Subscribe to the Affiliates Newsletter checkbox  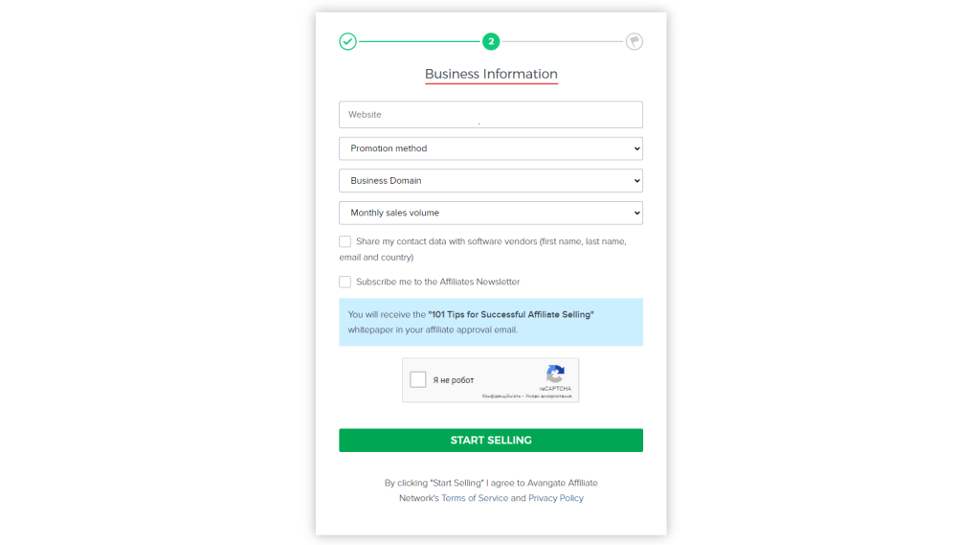[345, 282]
